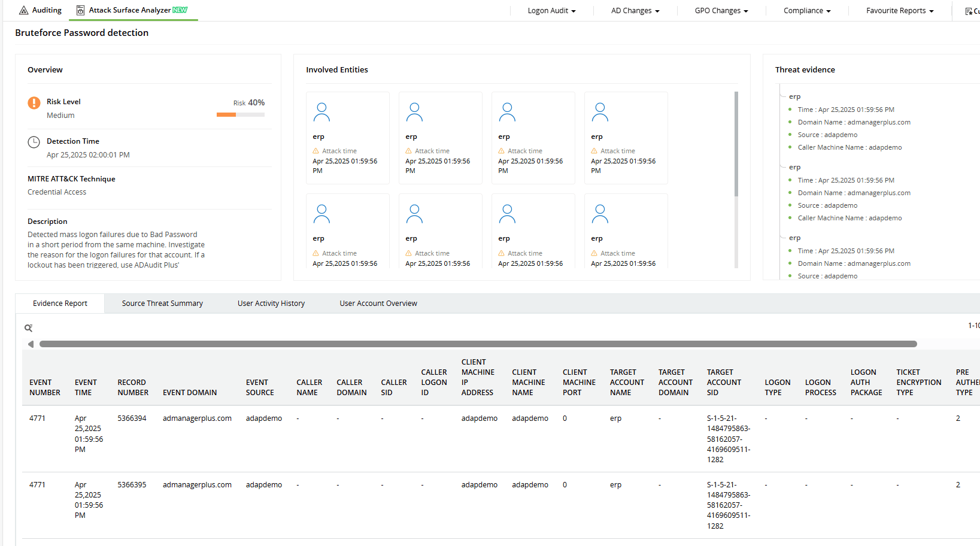Click the Attack Surface Analyzer tab icon

click(x=80, y=10)
